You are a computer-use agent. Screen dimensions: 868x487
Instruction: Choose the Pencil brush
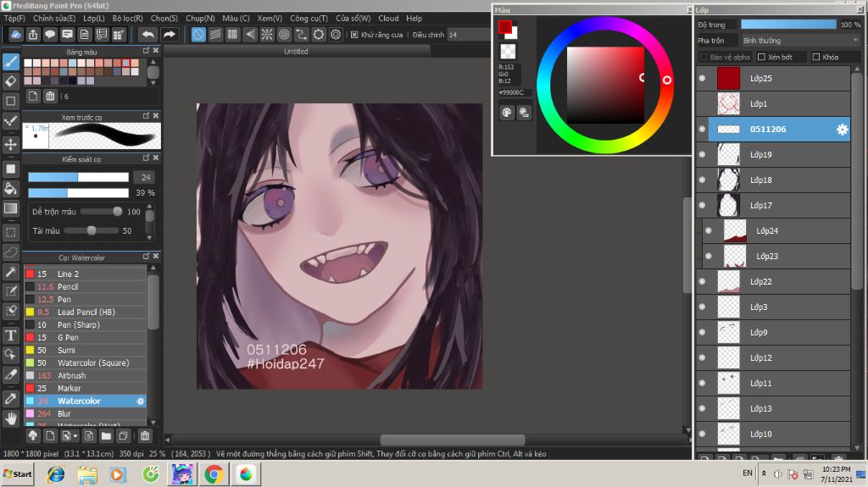pos(86,286)
